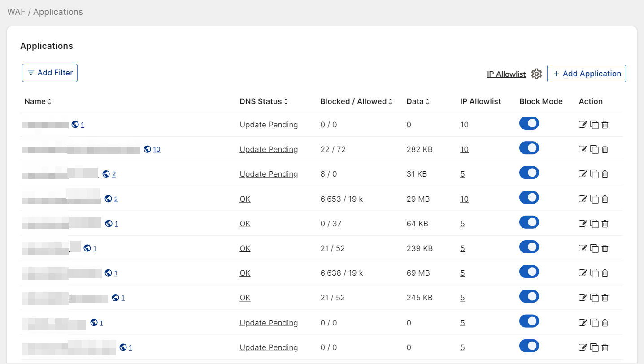Switch off Block Mode in the 245 KB row
This screenshot has height=364, width=644.
click(x=529, y=296)
